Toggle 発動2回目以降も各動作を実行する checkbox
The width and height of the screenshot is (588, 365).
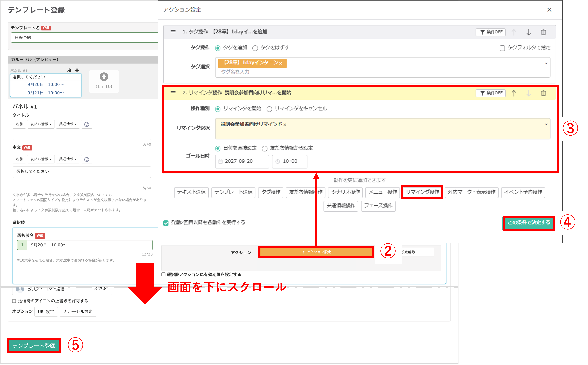tap(166, 223)
